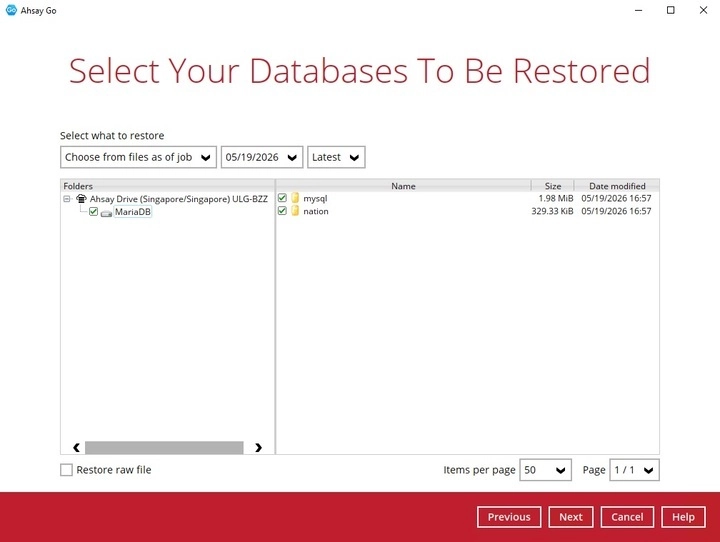Viewport: 720px width, 542px height.
Task: Enable Restore raw file option
Action: tap(67, 470)
